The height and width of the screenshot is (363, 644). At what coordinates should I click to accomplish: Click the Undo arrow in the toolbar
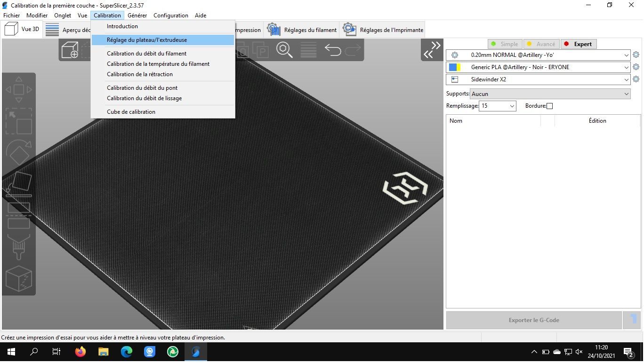pyautogui.click(x=333, y=49)
